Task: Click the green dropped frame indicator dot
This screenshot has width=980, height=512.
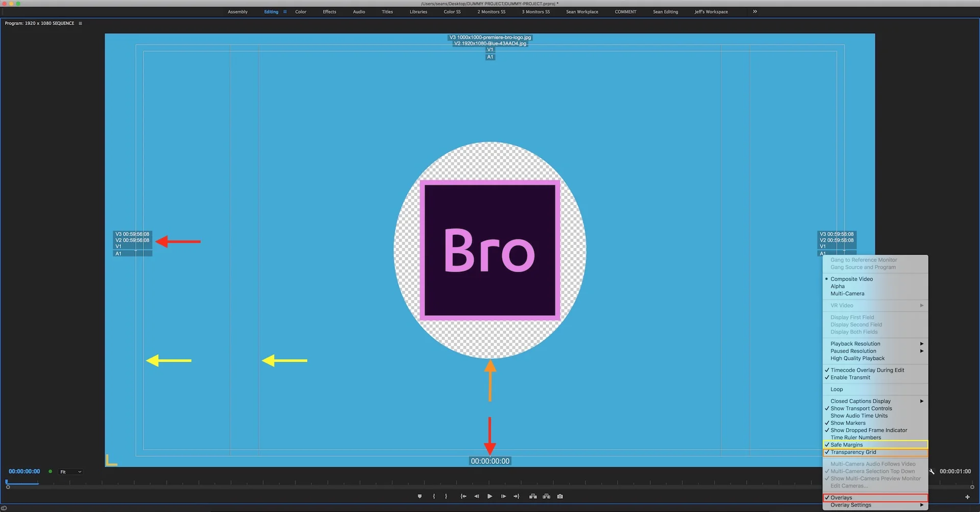Action: pos(50,472)
